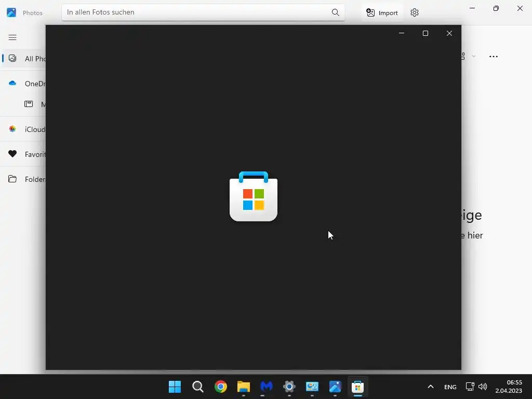This screenshot has width=532, height=399.
Task: Open the view size dropdown chevron in Photos
Action: pos(474,57)
